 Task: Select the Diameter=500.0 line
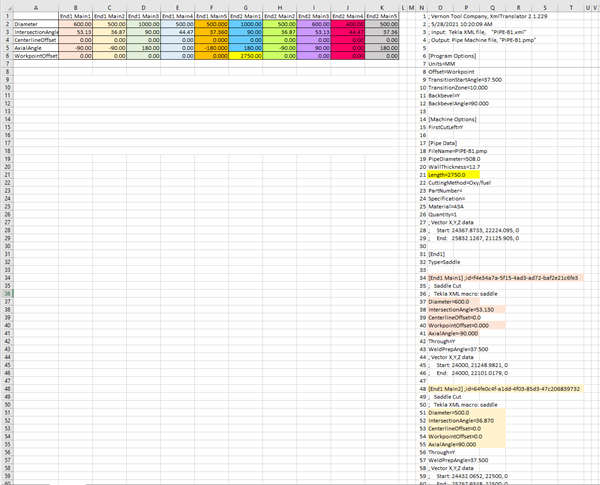coord(466,413)
